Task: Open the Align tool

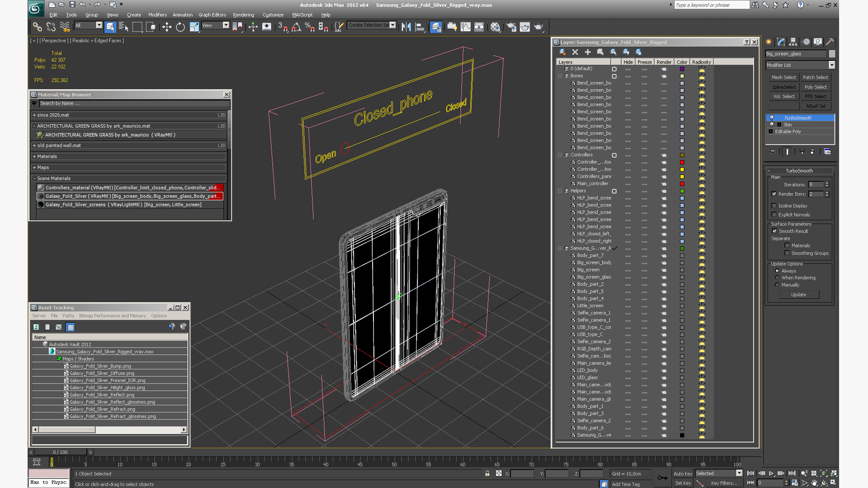Action: 420,27
